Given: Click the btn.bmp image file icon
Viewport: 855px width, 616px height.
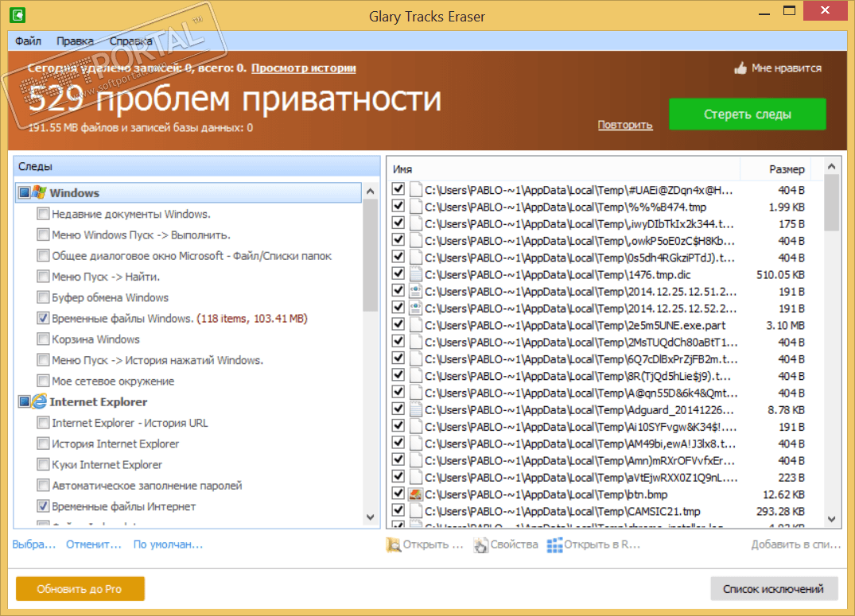Looking at the screenshot, I should click(415, 494).
